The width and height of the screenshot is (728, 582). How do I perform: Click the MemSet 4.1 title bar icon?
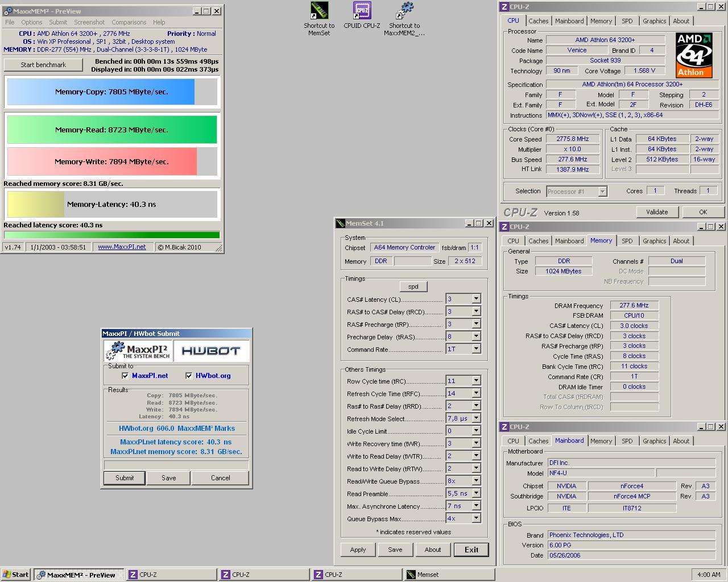(340, 223)
